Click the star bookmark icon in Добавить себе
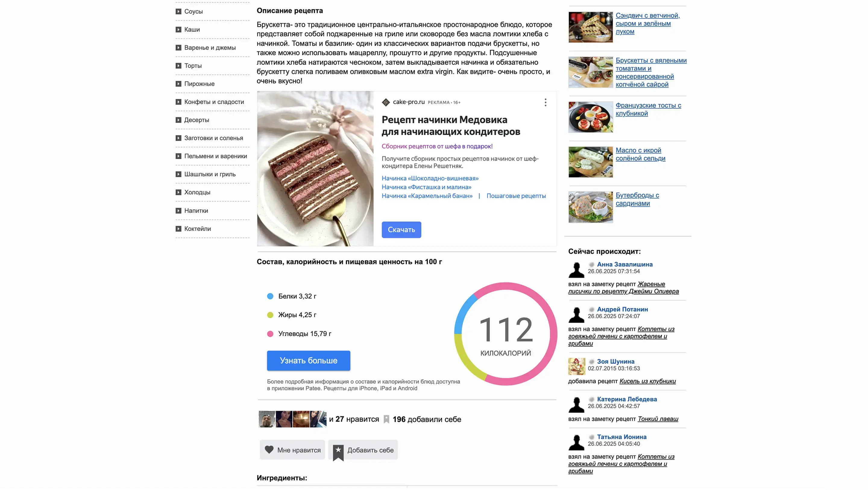The image size is (868, 490). click(338, 452)
